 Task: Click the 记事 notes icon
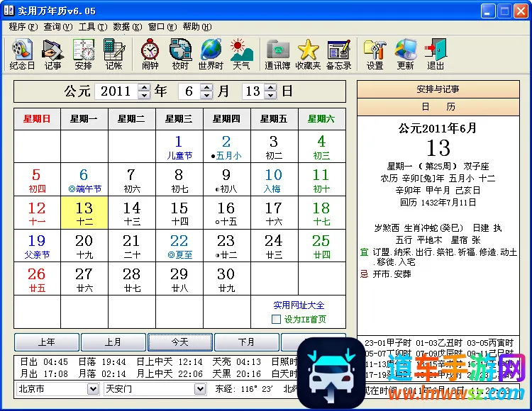coord(52,54)
